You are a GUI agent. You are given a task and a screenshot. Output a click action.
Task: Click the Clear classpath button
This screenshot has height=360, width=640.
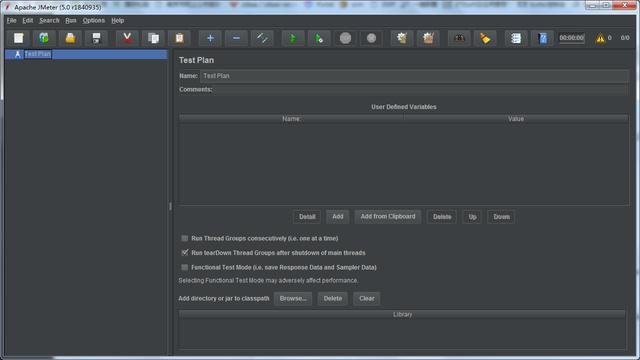(367, 298)
